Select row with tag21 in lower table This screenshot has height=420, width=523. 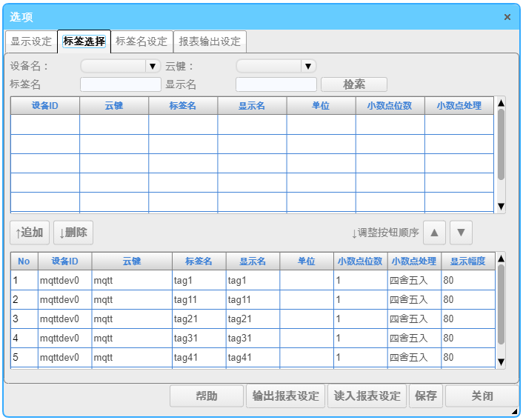coord(199,319)
